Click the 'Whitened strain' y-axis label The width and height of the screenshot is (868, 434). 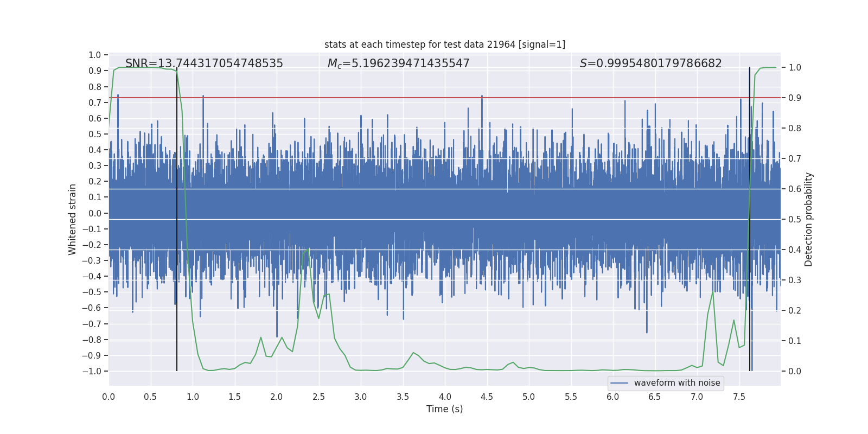(x=73, y=219)
